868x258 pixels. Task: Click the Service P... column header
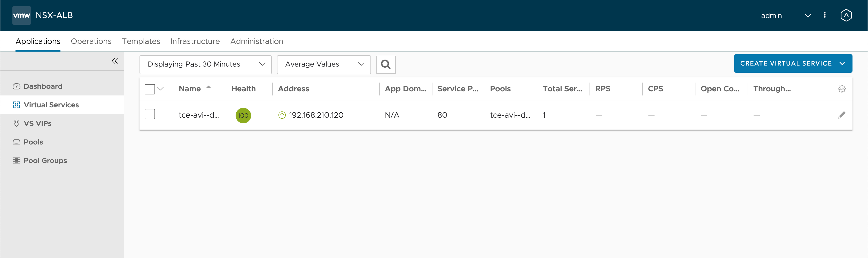tap(458, 89)
